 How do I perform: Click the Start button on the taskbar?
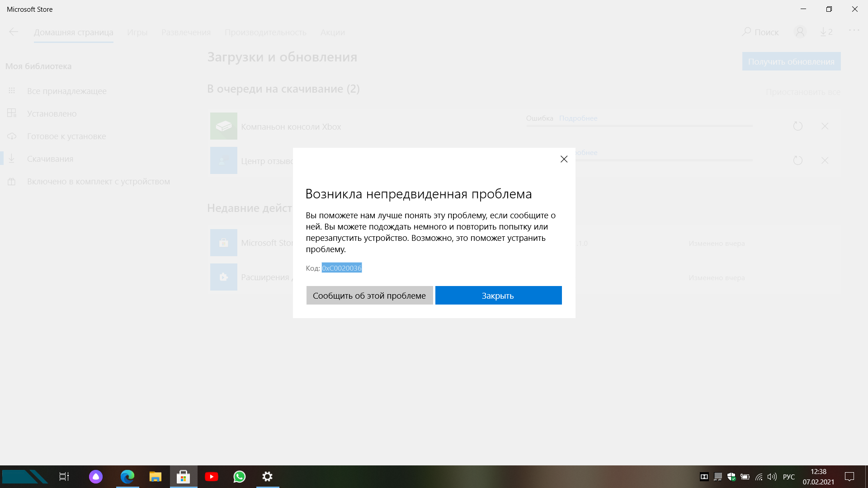(25, 477)
